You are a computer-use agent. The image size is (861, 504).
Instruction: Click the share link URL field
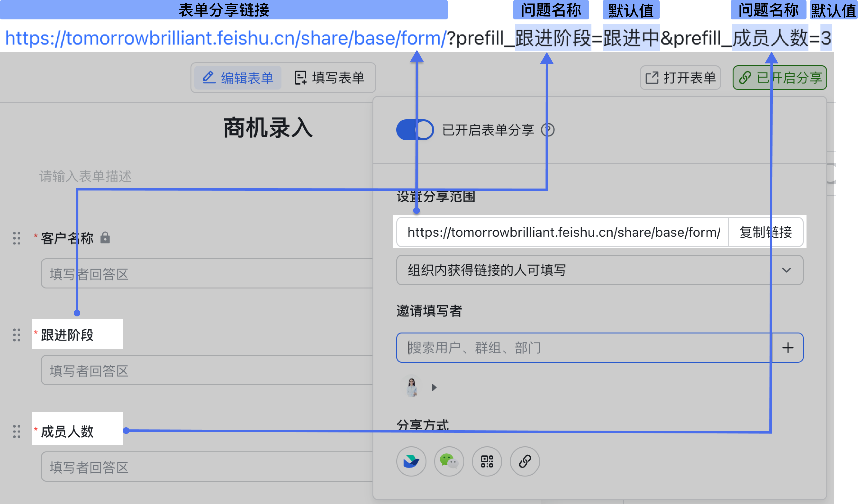(x=562, y=232)
